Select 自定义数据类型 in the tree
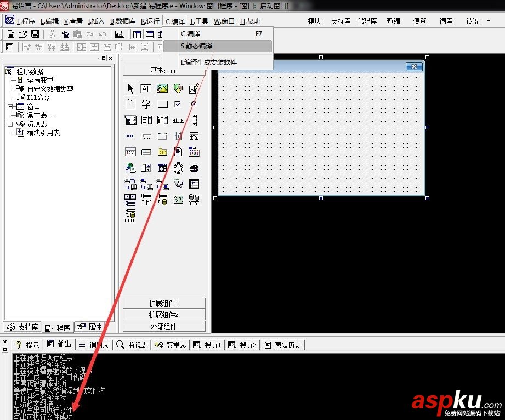Screen dimensions: 505x420 pyautogui.click(x=50, y=89)
